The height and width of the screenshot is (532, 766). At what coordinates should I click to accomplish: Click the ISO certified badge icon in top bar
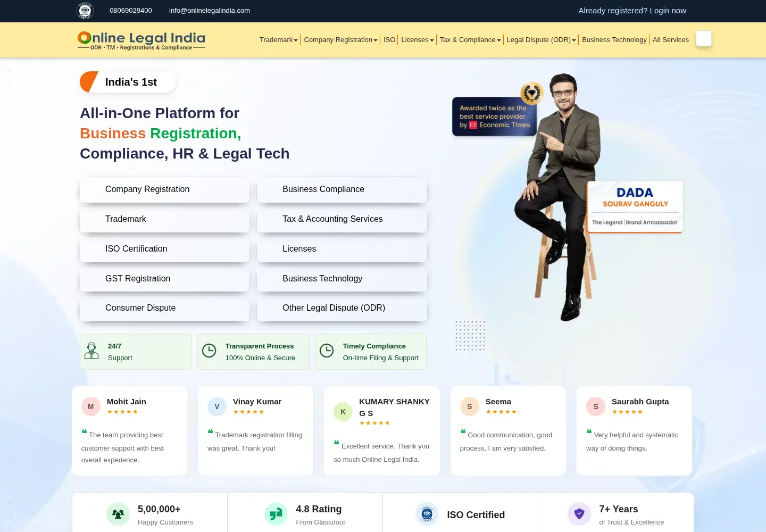(85, 11)
